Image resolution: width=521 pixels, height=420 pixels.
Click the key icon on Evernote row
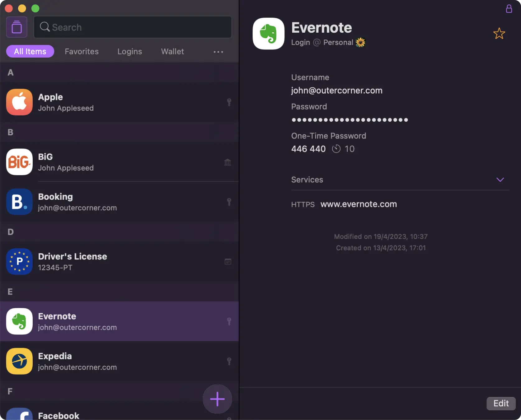click(x=229, y=321)
